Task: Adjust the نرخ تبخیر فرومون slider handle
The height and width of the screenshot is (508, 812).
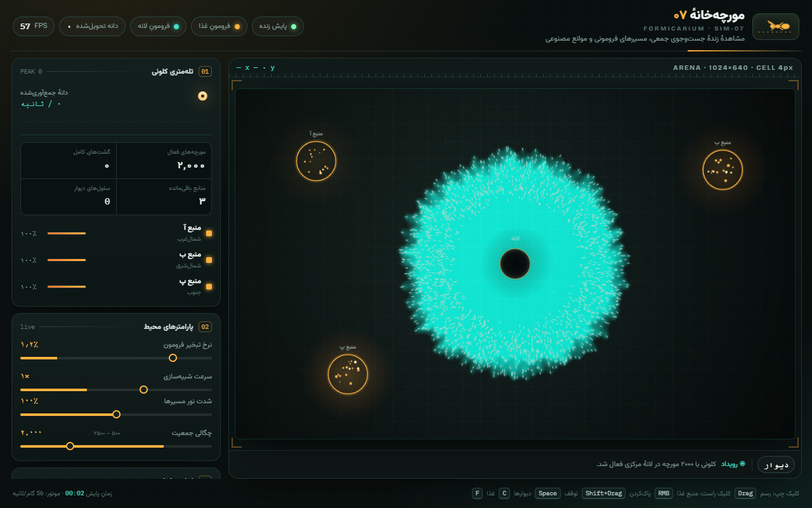Action: [173, 358]
